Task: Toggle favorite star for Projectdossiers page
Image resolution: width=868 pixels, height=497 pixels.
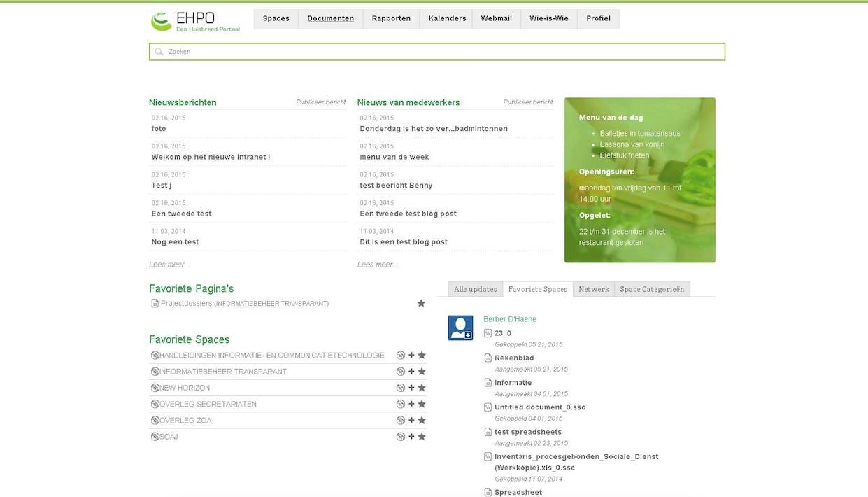Action: click(x=421, y=303)
